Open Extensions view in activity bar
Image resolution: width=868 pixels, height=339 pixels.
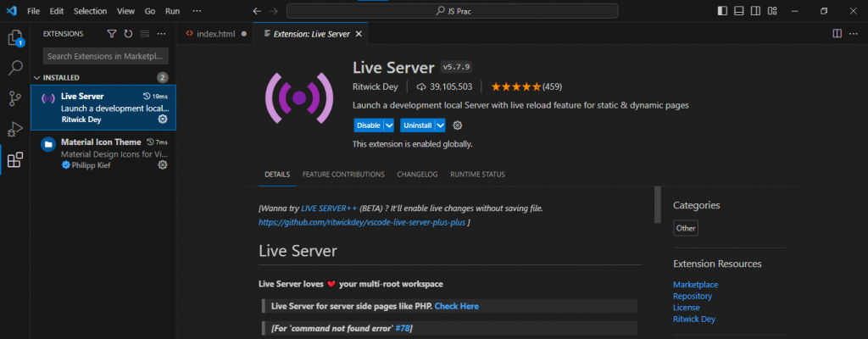click(x=15, y=160)
